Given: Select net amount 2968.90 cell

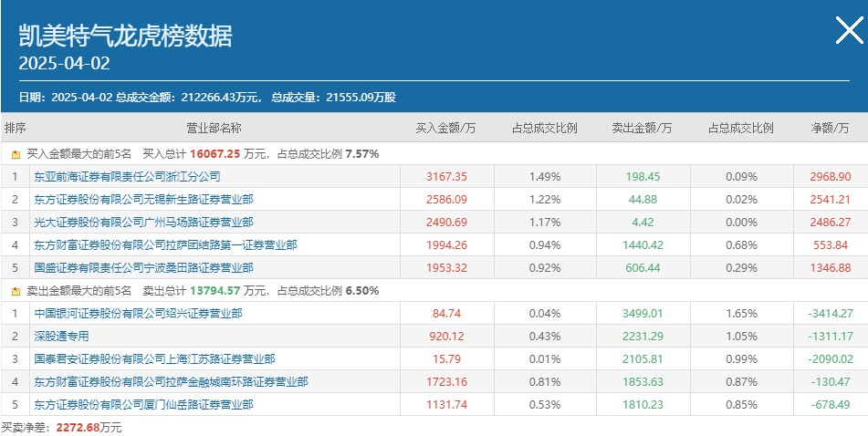Looking at the screenshot, I should (831, 177).
